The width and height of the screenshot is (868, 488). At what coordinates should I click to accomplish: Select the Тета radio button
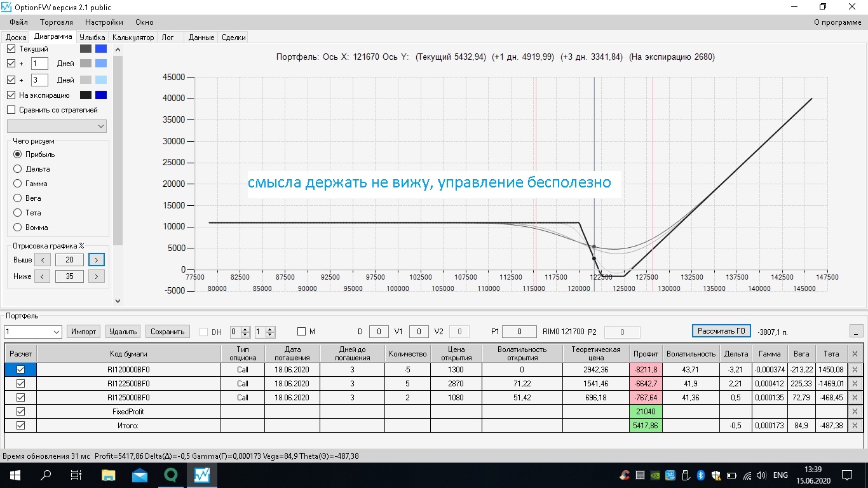click(17, 213)
